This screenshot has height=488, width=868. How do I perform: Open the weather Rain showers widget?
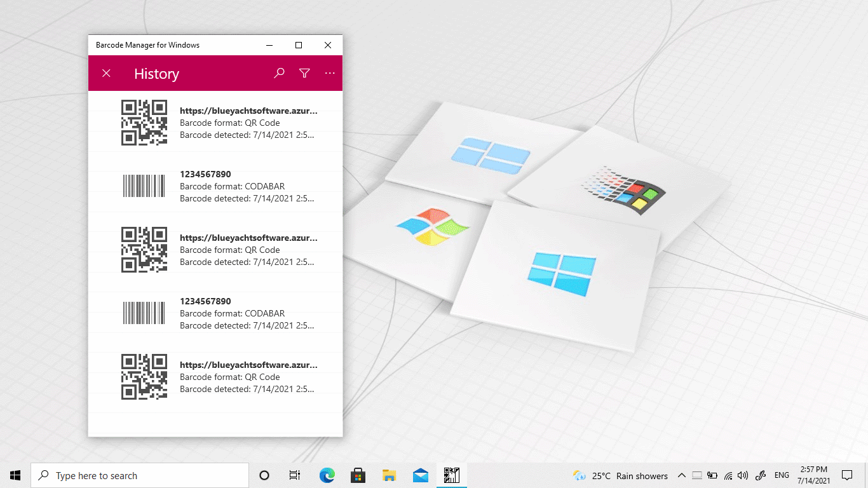coord(620,475)
